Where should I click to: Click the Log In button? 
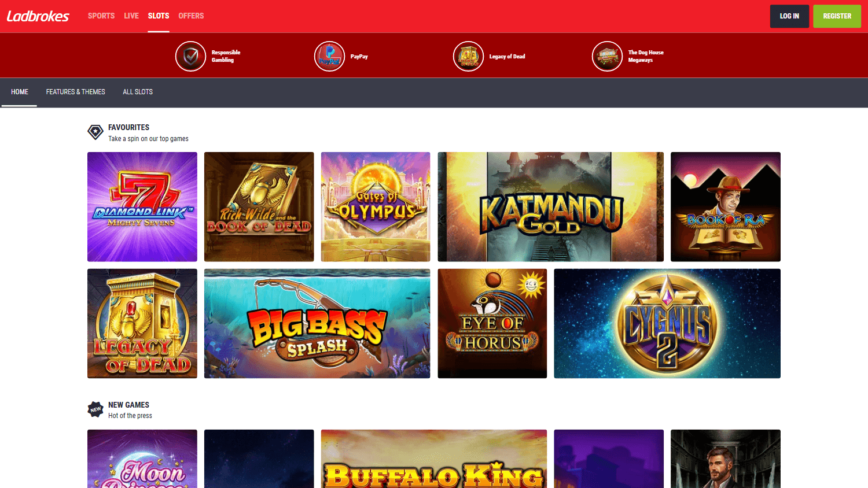tap(789, 16)
